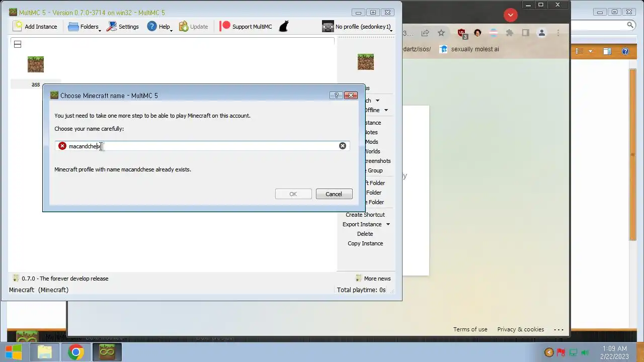
Task: Open the uBlock Origin extension icon
Action: [462, 33]
